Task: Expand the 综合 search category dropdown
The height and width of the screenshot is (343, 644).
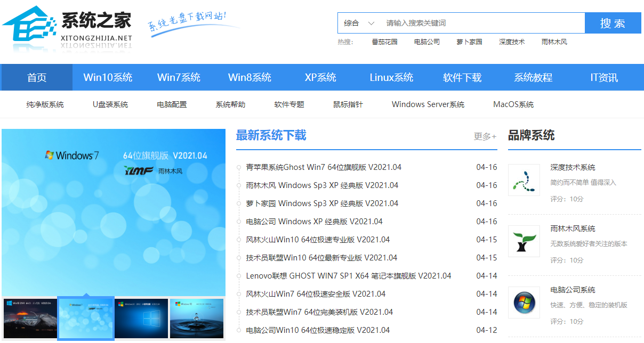Action: pyautogui.click(x=359, y=23)
